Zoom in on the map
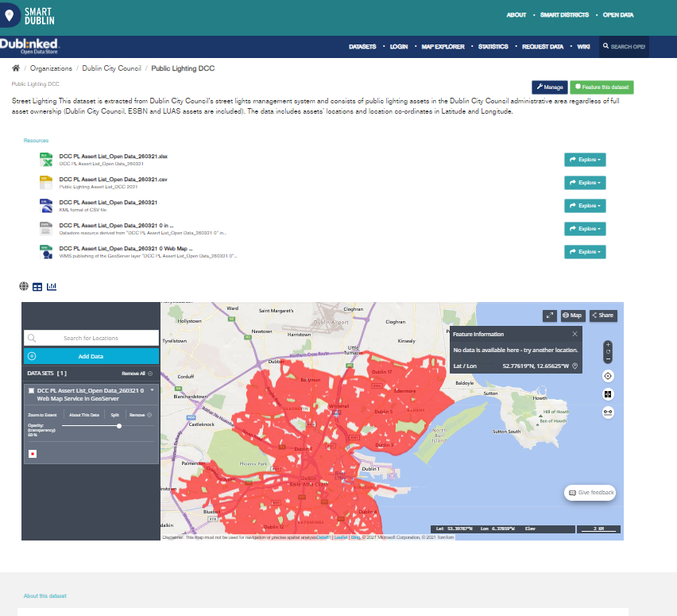This screenshot has width=677, height=616. click(x=608, y=344)
